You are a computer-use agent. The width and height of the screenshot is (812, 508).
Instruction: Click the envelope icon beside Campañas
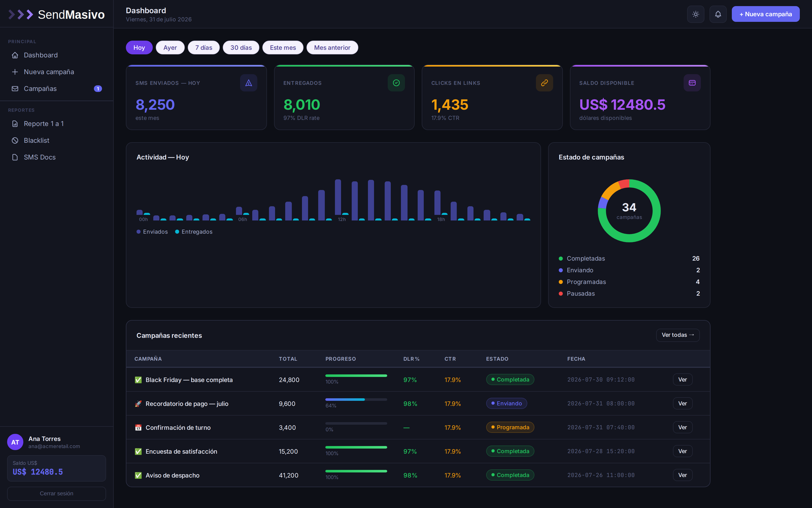click(x=15, y=89)
